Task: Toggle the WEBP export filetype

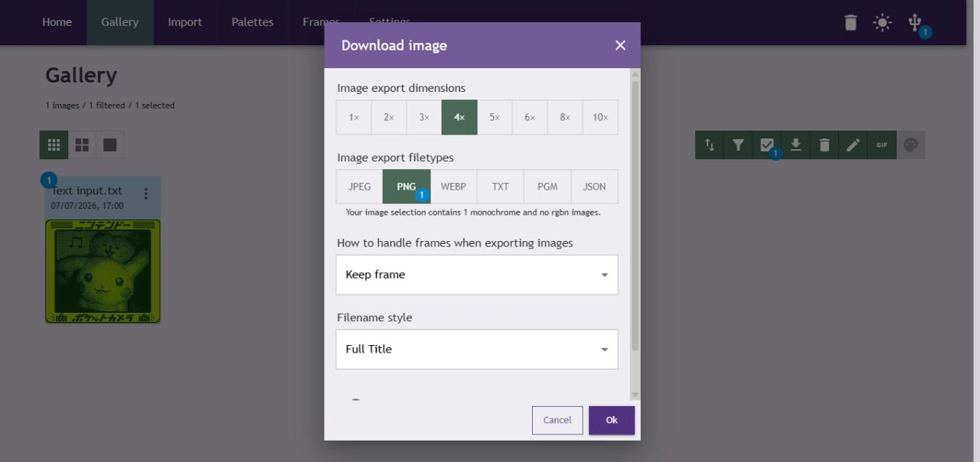Action: click(453, 187)
